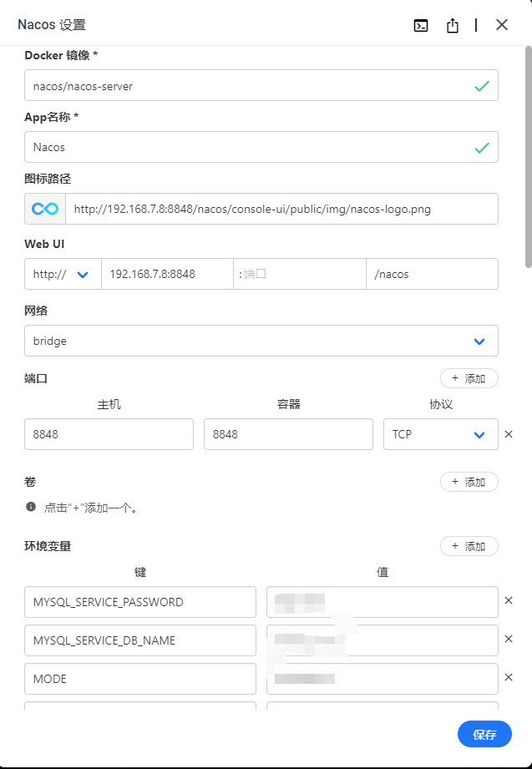Focus the Docker image field nacos/nacos-server
Viewport: 532px width, 769px height.
click(261, 85)
